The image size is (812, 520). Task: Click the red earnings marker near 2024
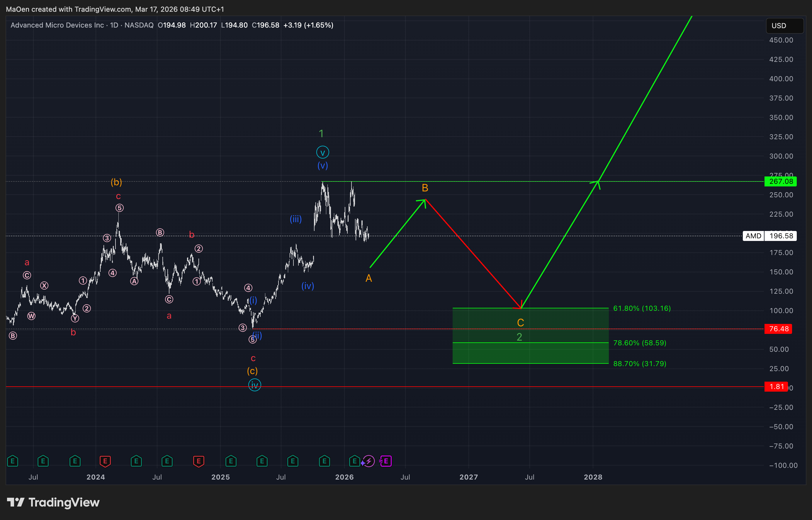click(105, 461)
